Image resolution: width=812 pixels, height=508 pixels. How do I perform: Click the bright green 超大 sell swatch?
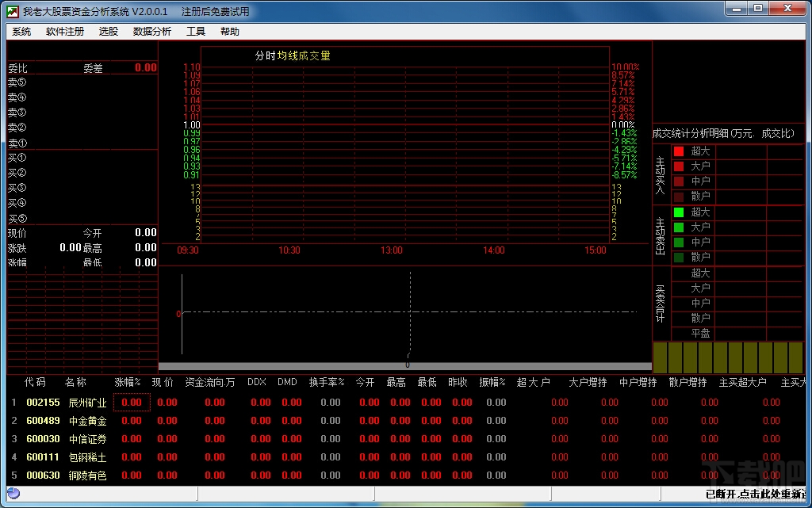tap(679, 212)
